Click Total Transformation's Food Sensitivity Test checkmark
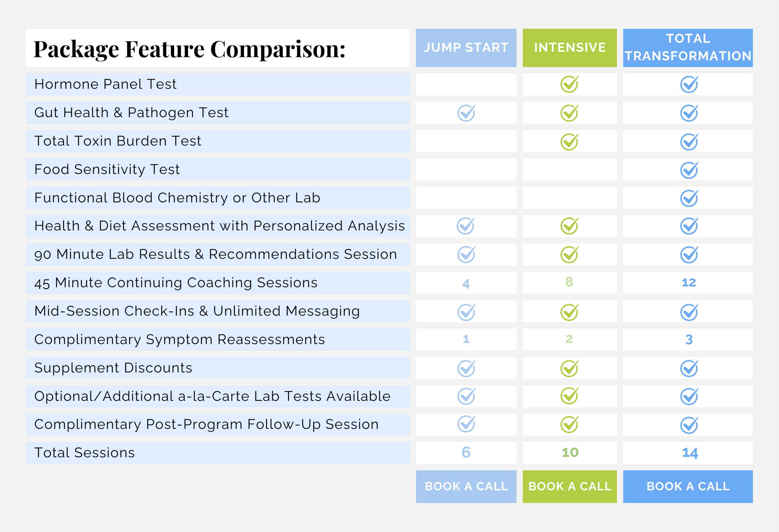This screenshot has height=532, width=779. pyautogui.click(x=689, y=170)
